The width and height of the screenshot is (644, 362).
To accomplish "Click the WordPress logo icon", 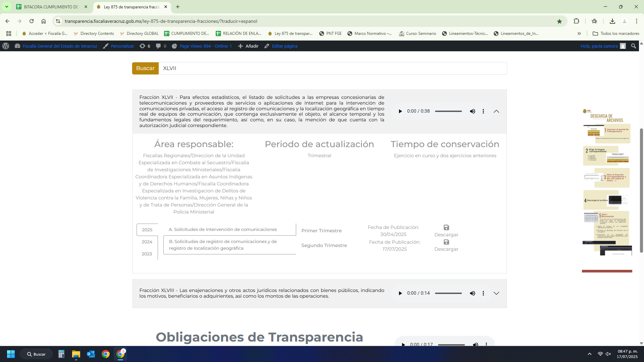I will click(x=6, y=46).
